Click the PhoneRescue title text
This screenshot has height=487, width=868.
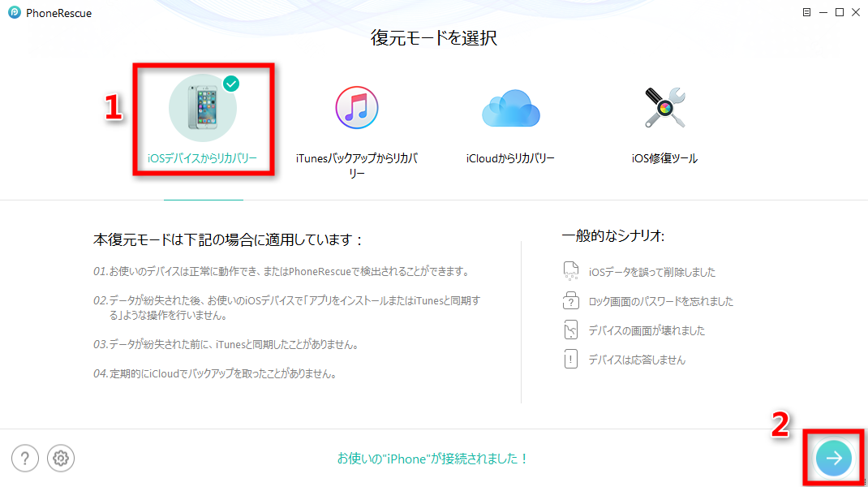(58, 13)
